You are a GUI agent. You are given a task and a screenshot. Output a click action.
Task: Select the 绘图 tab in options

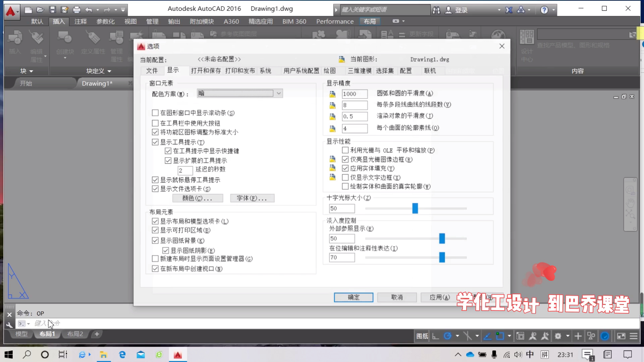329,71
